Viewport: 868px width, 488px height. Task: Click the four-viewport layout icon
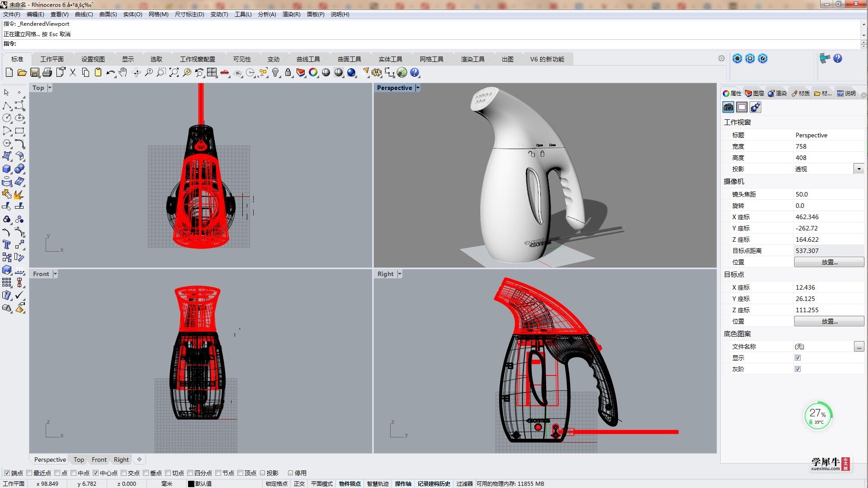point(212,72)
